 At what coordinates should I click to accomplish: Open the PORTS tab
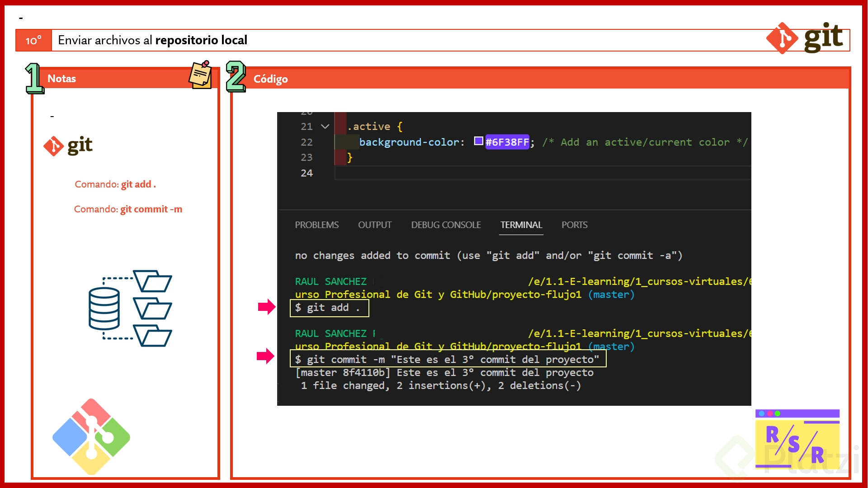point(575,225)
